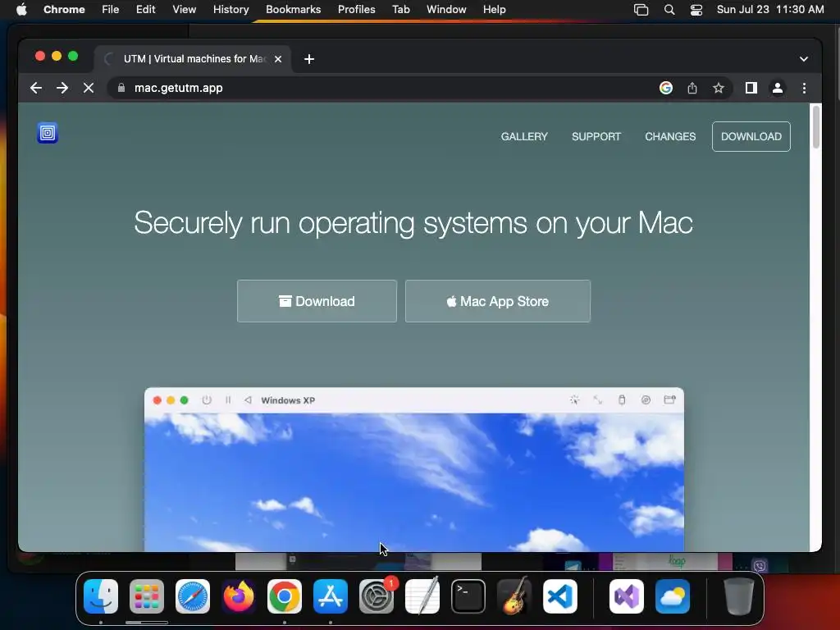Share this page via share icon
This screenshot has height=630, width=840.
692,88
